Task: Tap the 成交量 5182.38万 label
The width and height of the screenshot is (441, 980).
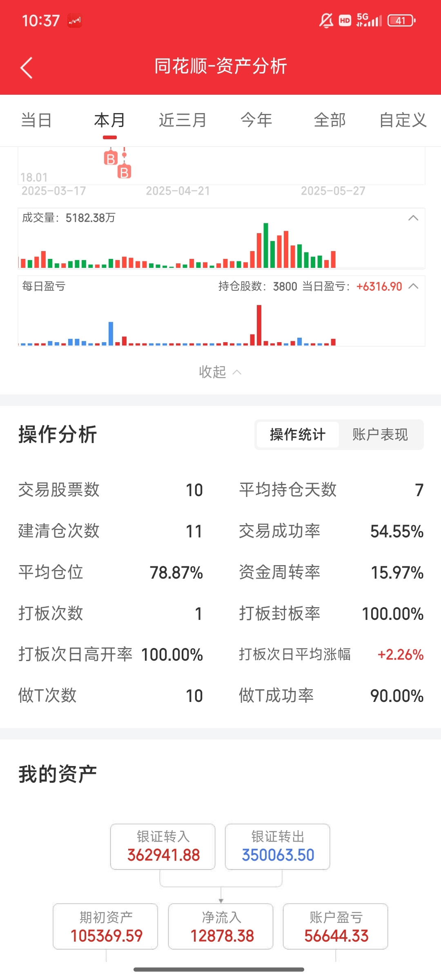Action: [x=69, y=218]
